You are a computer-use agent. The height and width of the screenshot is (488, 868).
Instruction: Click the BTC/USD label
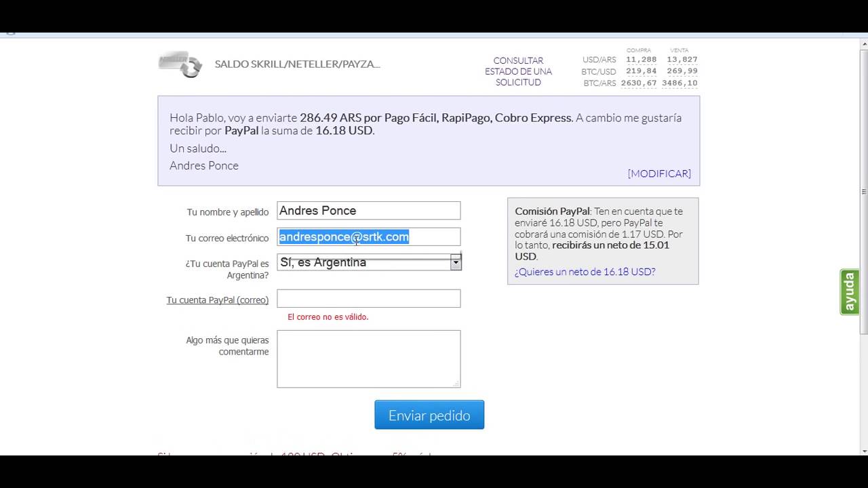tap(598, 72)
